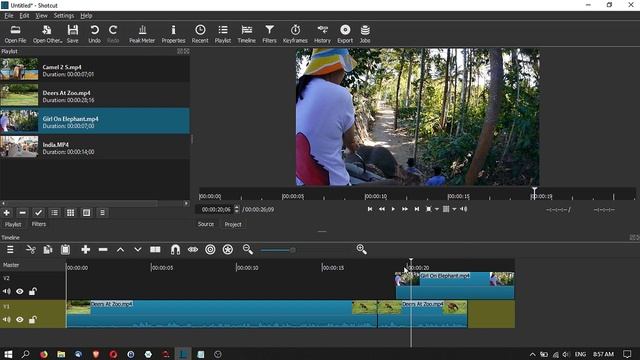Show the History panel

click(322, 34)
